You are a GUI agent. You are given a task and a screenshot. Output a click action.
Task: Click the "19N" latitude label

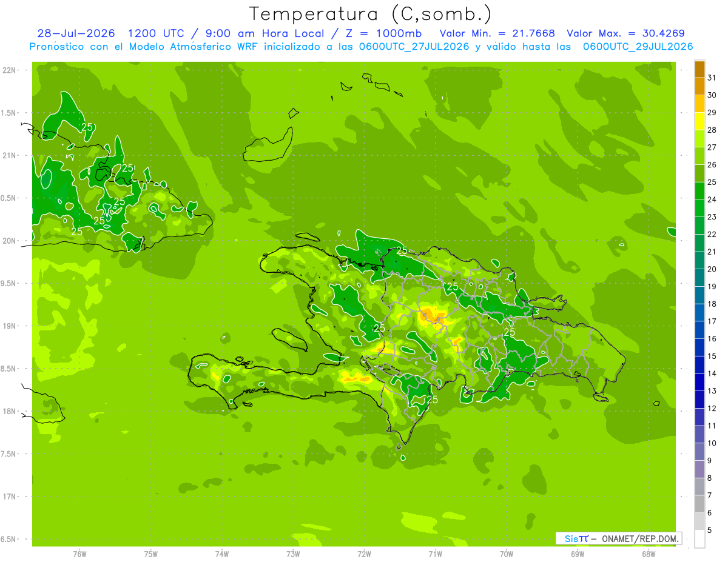coord(10,326)
